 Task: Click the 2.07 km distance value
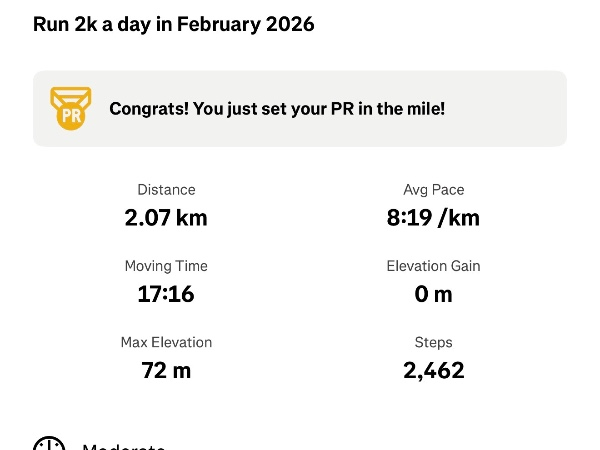pyautogui.click(x=166, y=217)
